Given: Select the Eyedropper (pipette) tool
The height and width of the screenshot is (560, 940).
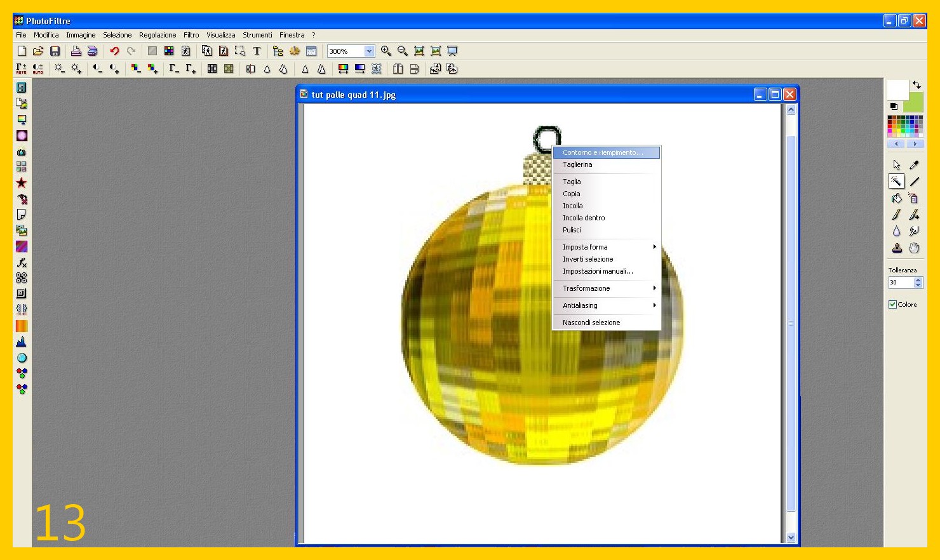Looking at the screenshot, I should click(914, 165).
